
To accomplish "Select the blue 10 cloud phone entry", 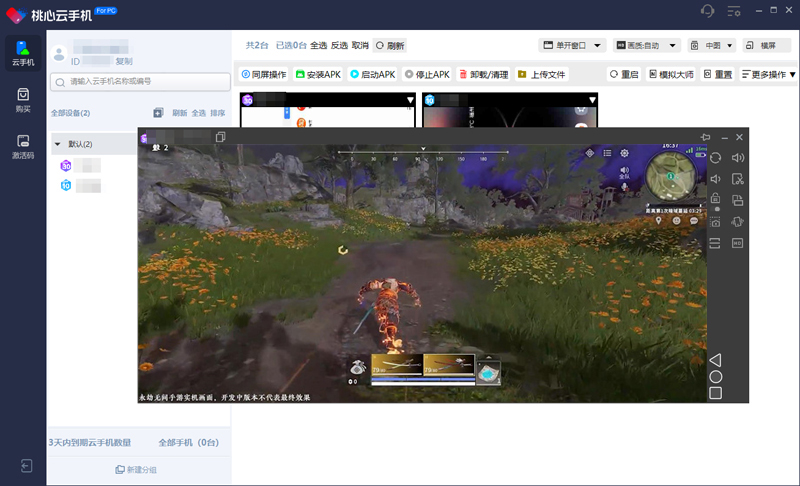I will (x=81, y=186).
